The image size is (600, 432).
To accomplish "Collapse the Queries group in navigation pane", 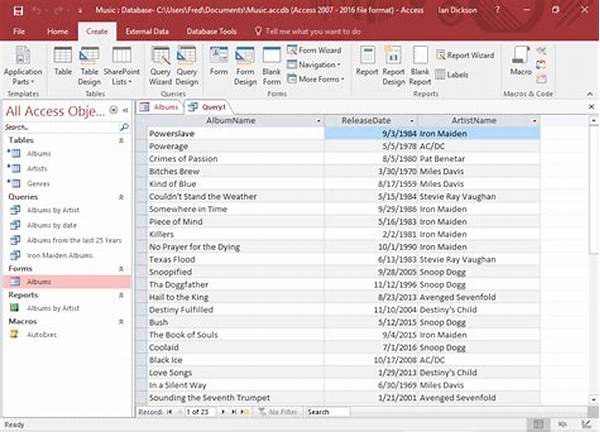I will tap(121, 197).
